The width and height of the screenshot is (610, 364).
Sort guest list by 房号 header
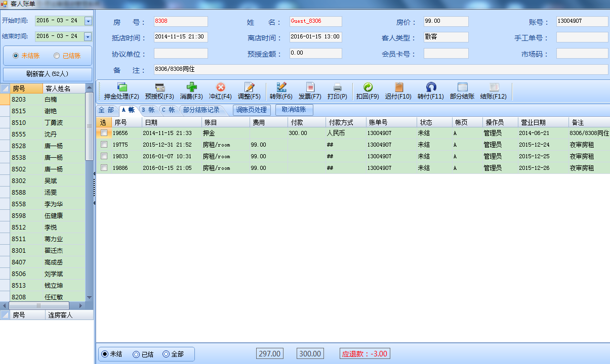point(25,88)
